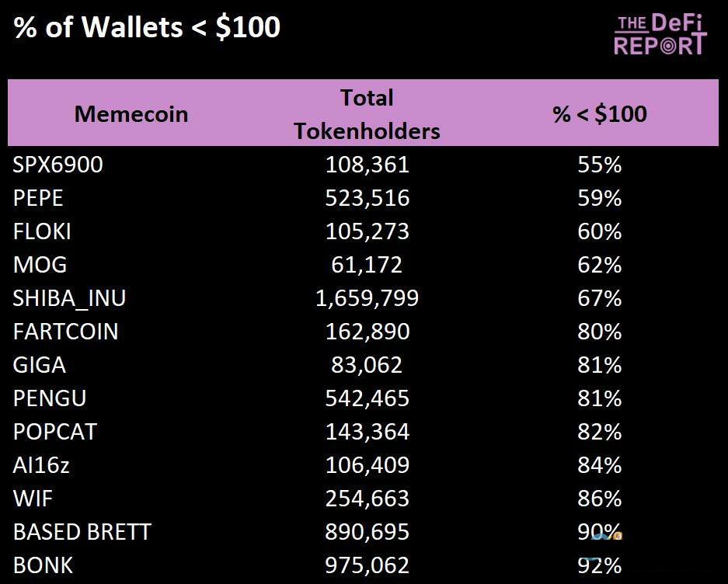Click the BONK tokenholders value 975,062
This screenshot has height=584, width=728.
[367, 565]
